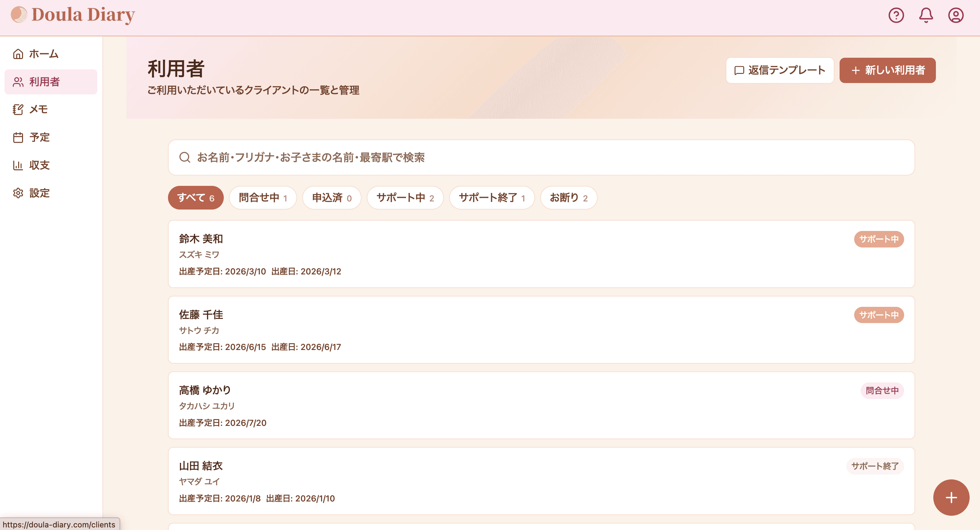
Task: Open メモ from the sidebar
Action: (51, 110)
